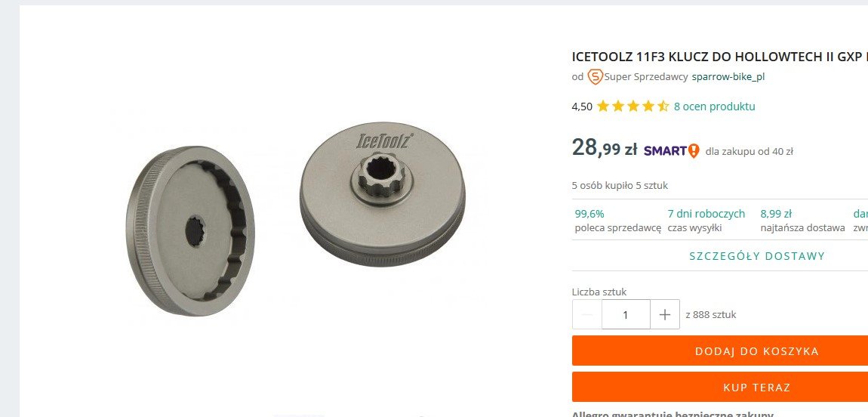Click the 28,99 zł price text
The height and width of the screenshot is (417, 868).
605,148
